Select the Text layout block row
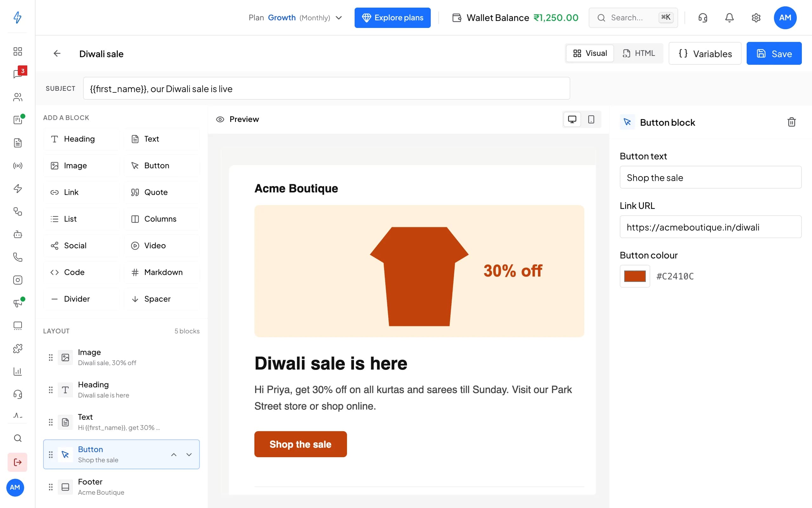This screenshot has height=508, width=812. (121, 422)
